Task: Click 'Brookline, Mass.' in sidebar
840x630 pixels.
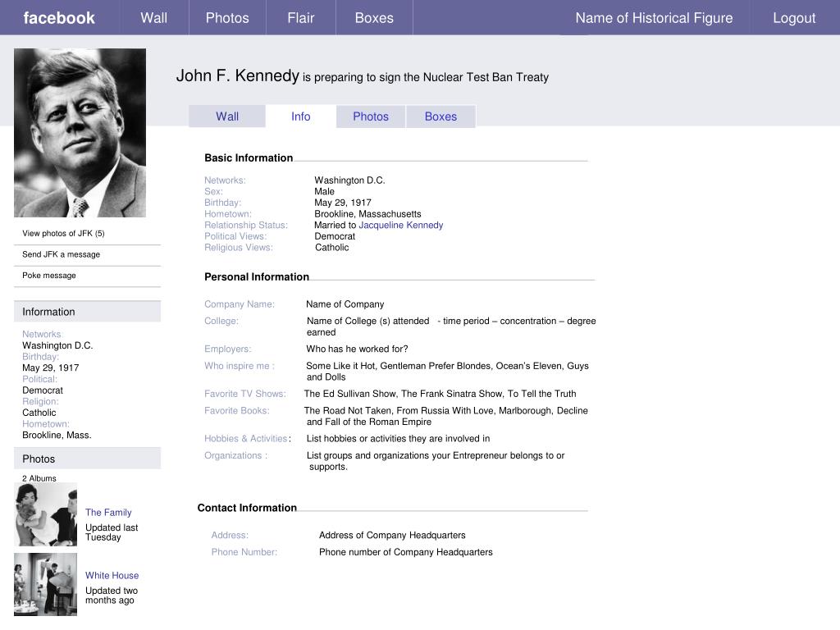Action: (57, 435)
